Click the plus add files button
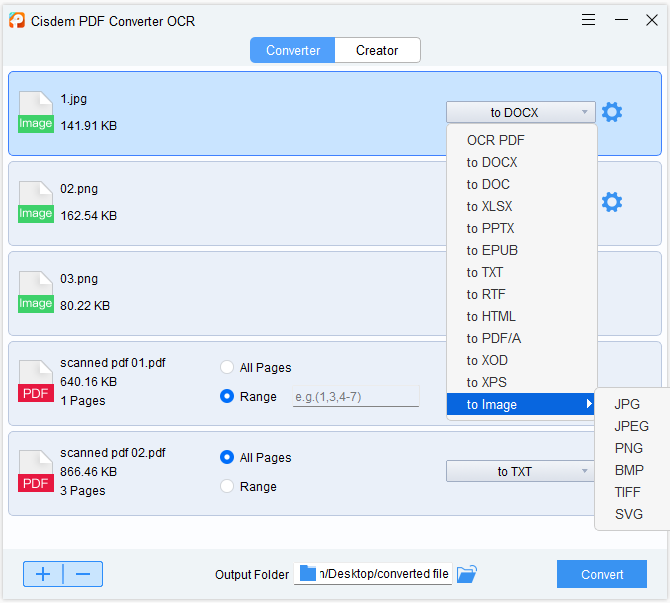Image resolution: width=670 pixels, height=603 pixels. coord(43,574)
